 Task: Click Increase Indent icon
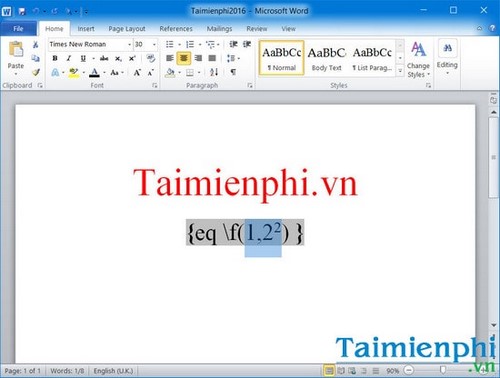(x=247, y=44)
